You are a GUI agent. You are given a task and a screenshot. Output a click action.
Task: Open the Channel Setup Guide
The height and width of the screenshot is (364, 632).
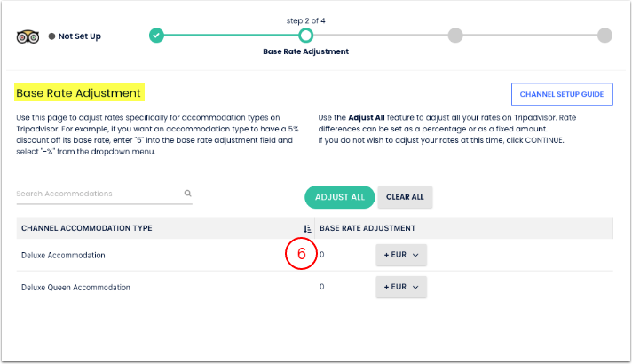coord(562,94)
